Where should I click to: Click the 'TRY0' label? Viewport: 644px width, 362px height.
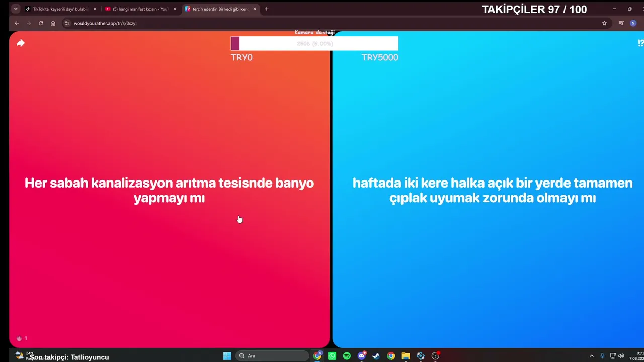[242, 57]
